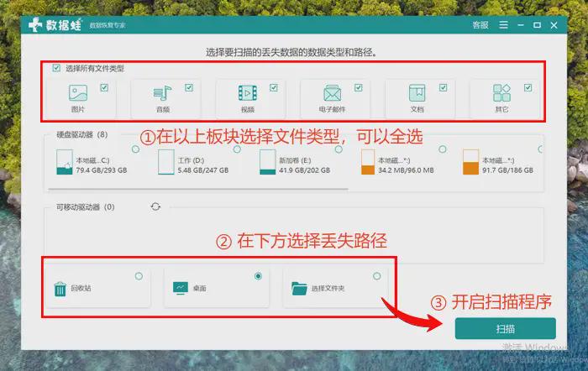Image resolution: width=588 pixels, height=371 pixels.
Task: Click the 视频 (video) film strip icon
Action: 247,93
